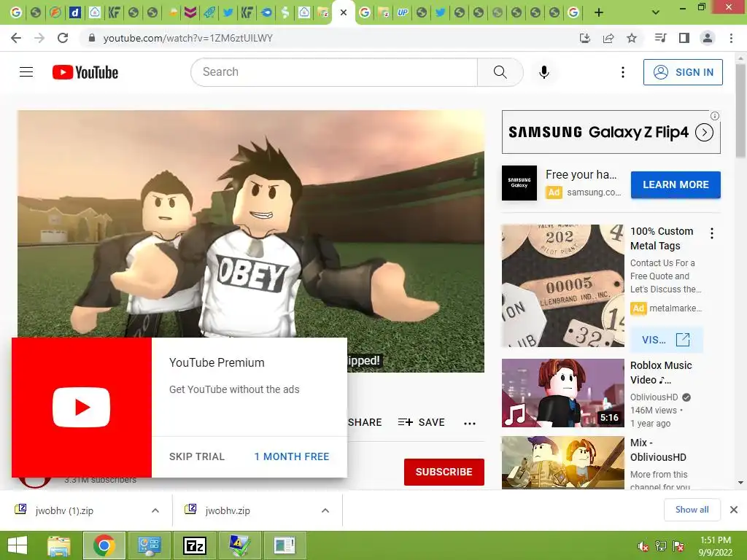Open the Chrome profile avatar menu
The width and height of the screenshot is (747, 560).
pyautogui.click(x=708, y=38)
